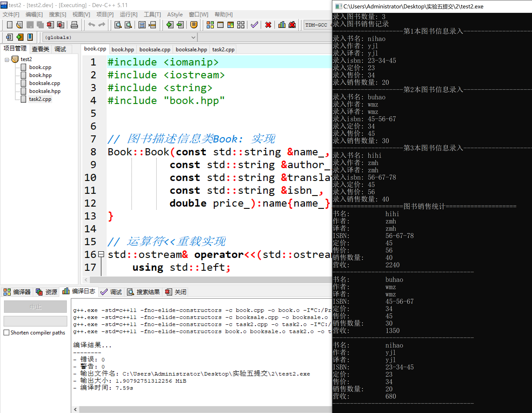Add file to project with green plus icon
The height and width of the screenshot is (413, 532).
170,25
